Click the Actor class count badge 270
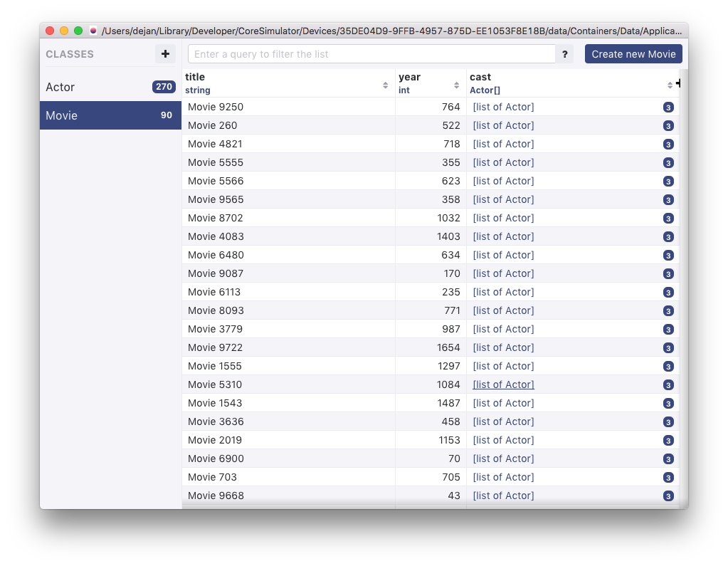 (x=164, y=87)
